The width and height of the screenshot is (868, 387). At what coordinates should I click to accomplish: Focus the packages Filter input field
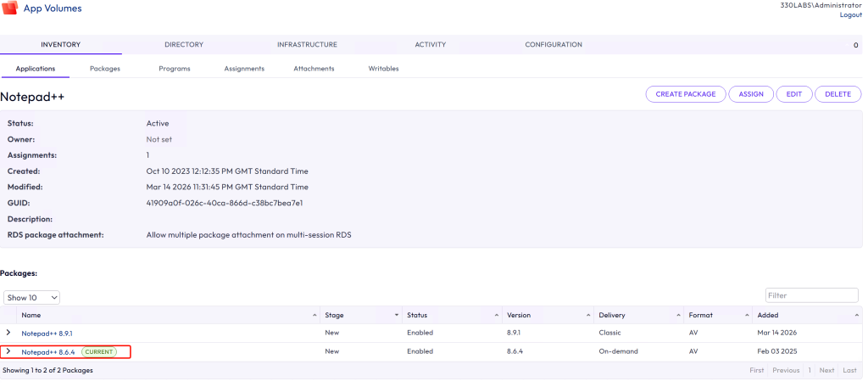(812, 295)
